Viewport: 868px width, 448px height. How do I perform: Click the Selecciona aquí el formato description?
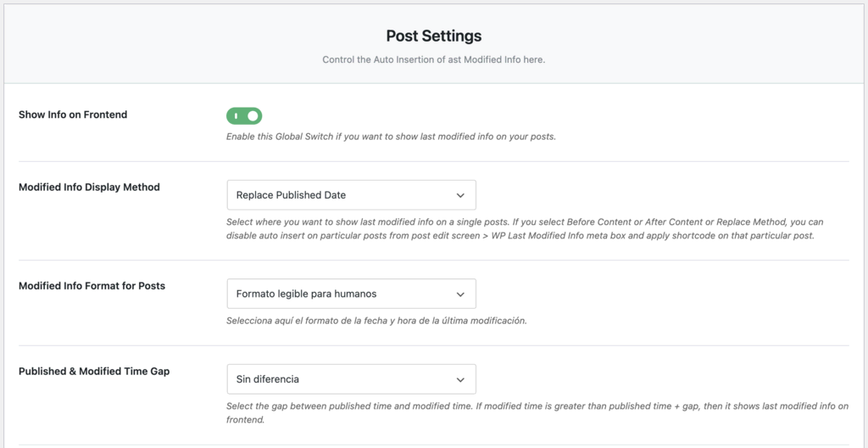(376, 321)
